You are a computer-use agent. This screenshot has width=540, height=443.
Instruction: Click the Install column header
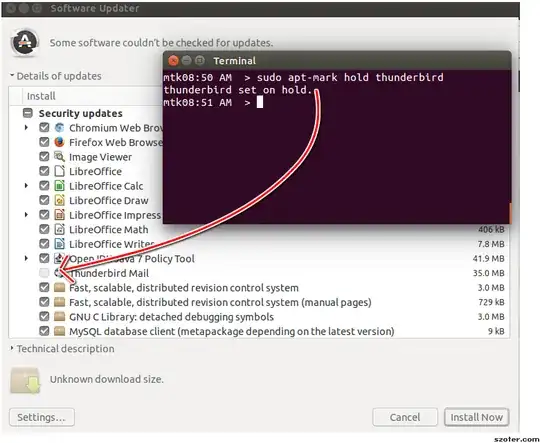41,96
